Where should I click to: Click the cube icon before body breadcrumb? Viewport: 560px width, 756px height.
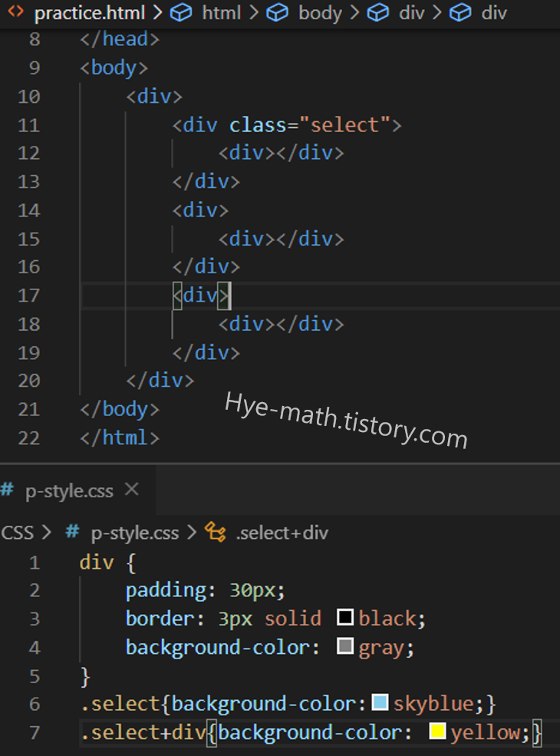[x=278, y=12]
